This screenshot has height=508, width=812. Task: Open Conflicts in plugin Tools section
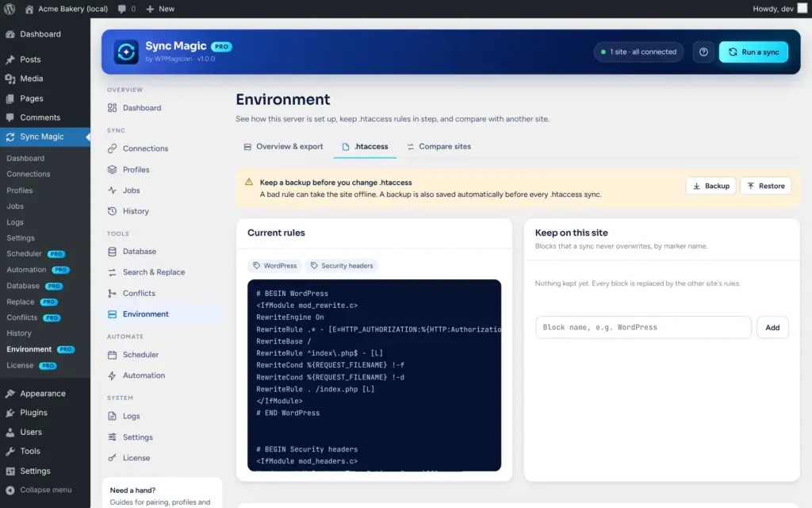[162, 294]
